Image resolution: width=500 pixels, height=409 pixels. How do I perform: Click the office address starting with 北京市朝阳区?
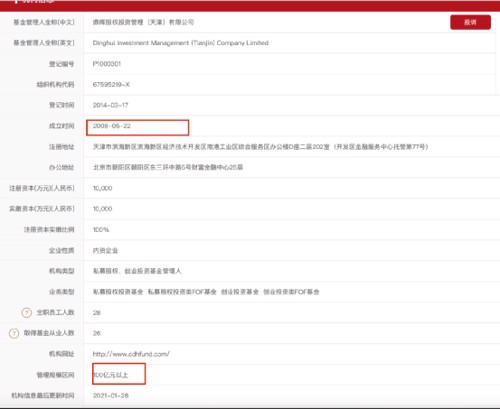click(168, 167)
